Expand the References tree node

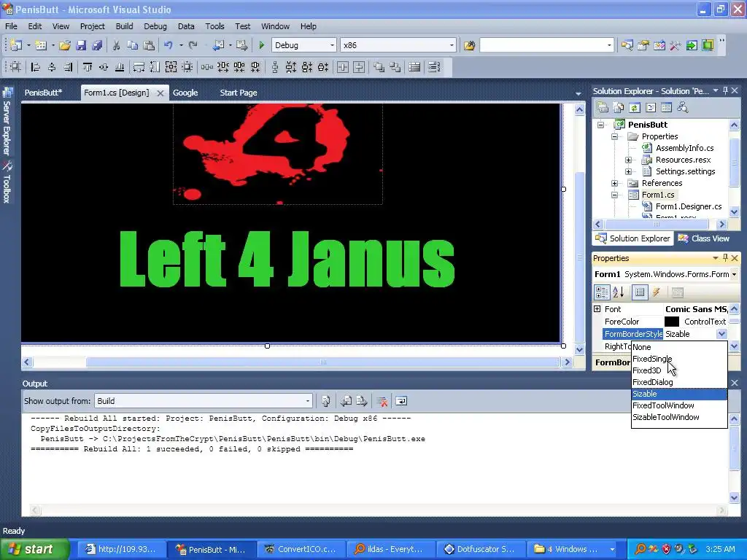tap(614, 183)
